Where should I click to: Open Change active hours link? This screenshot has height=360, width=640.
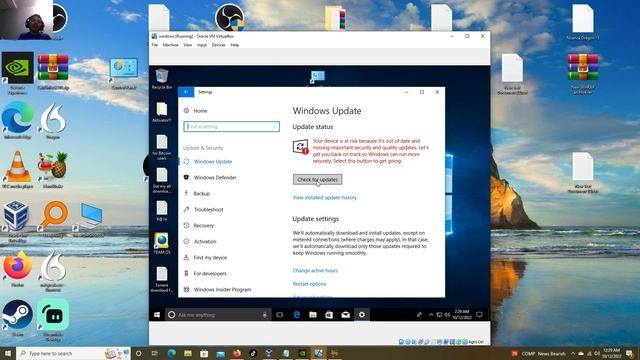pyautogui.click(x=315, y=271)
